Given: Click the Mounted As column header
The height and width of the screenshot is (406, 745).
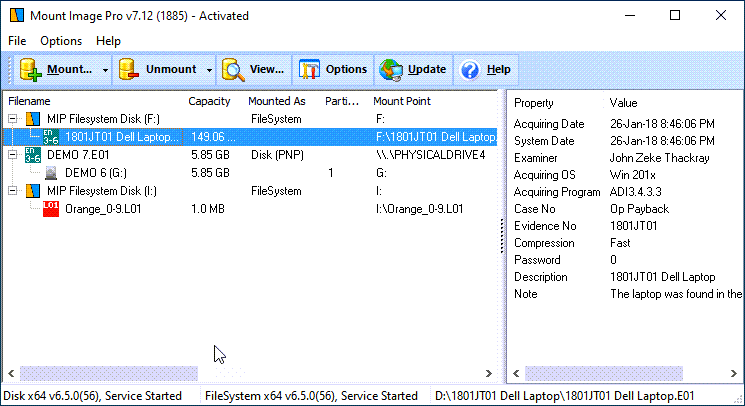Looking at the screenshot, I should (x=278, y=101).
